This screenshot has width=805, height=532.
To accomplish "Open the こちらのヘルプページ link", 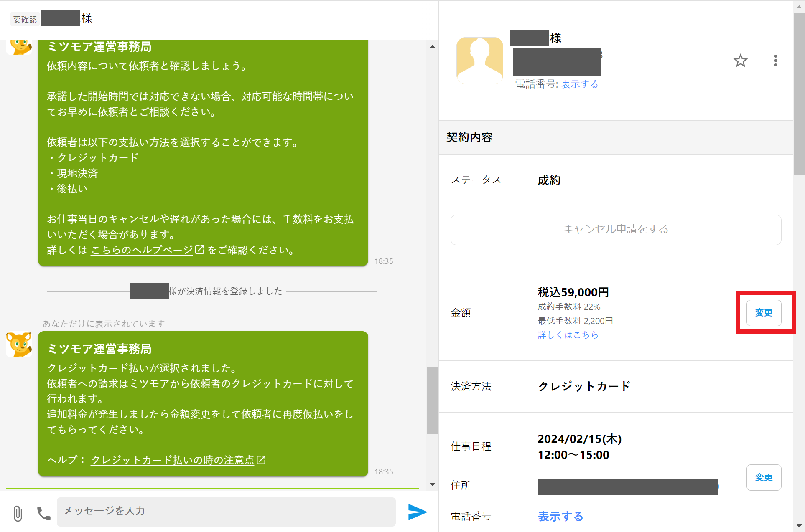I will 142,250.
